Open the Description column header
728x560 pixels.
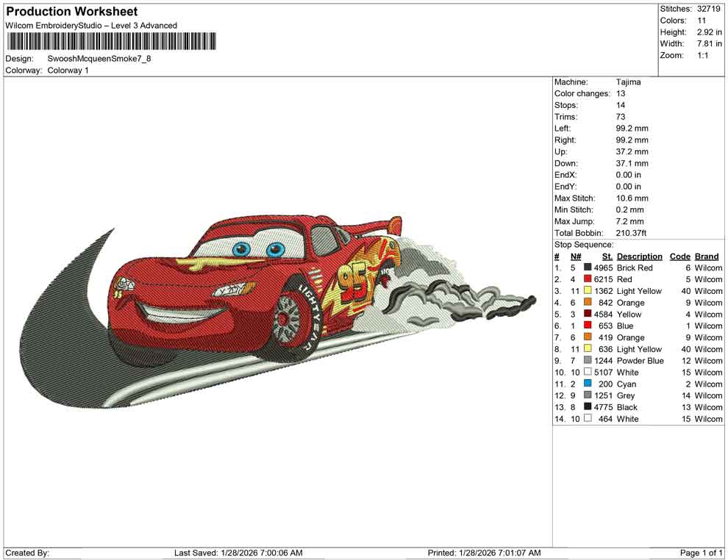(639, 256)
